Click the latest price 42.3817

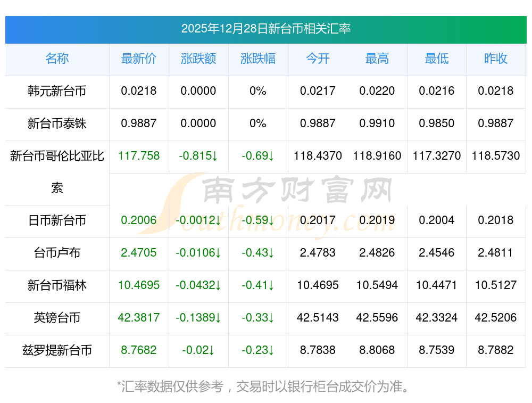(x=139, y=318)
